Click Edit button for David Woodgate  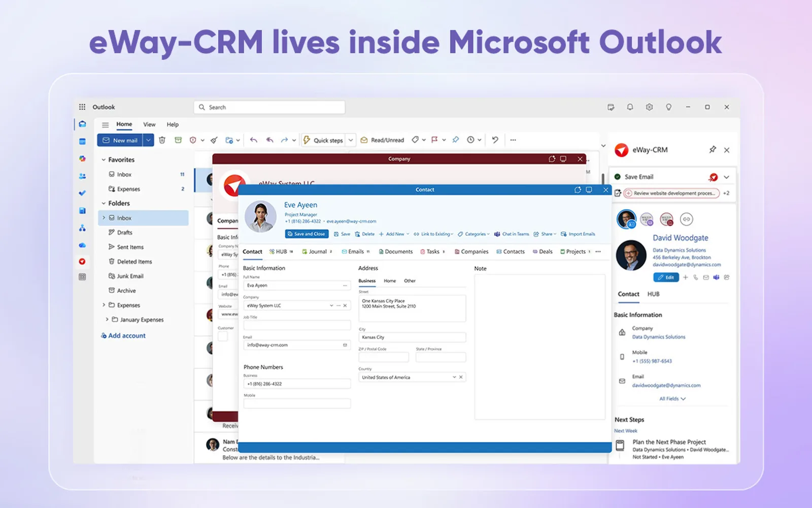[x=666, y=277]
